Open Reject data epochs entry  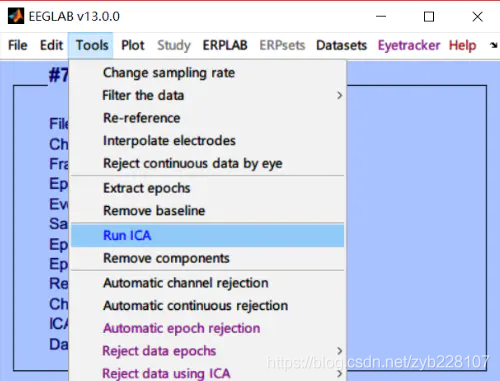[207, 351]
